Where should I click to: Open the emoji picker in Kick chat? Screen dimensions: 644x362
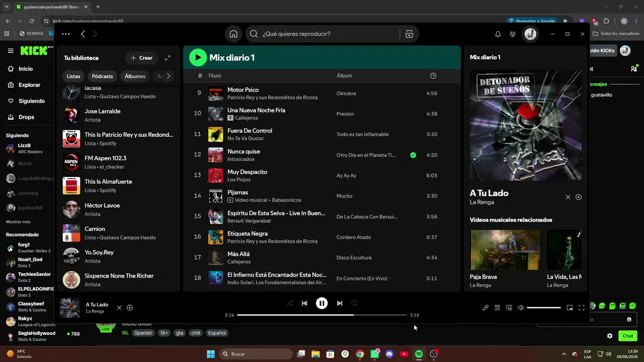[x=629, y=319]
